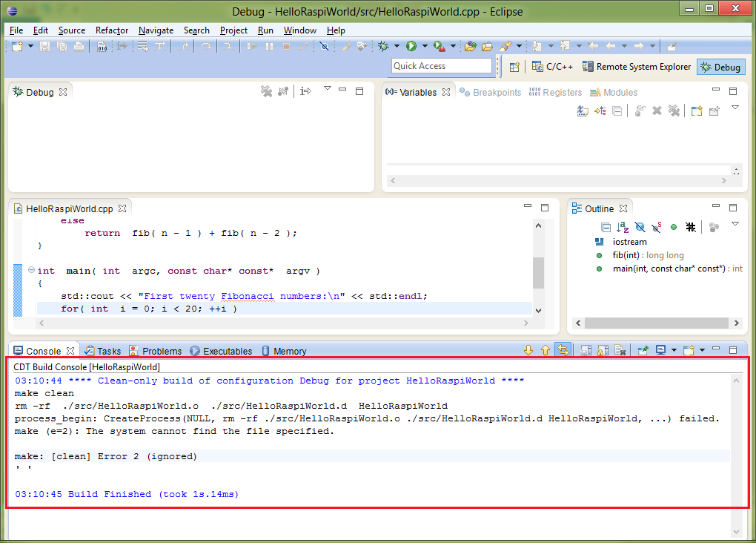Open the Search flashlight dropdown arrow
Viewport: 756px width, 543px height.
pos(519,46)
